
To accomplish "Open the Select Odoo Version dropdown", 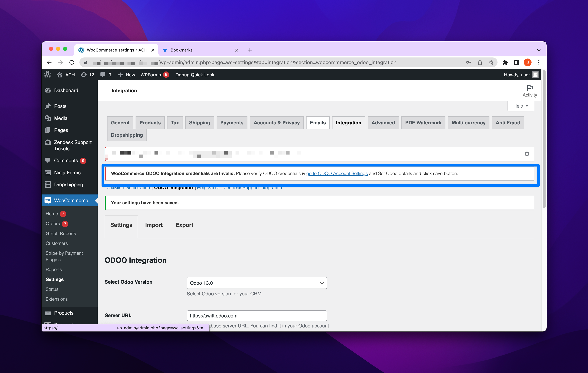I will coord(257,283).
